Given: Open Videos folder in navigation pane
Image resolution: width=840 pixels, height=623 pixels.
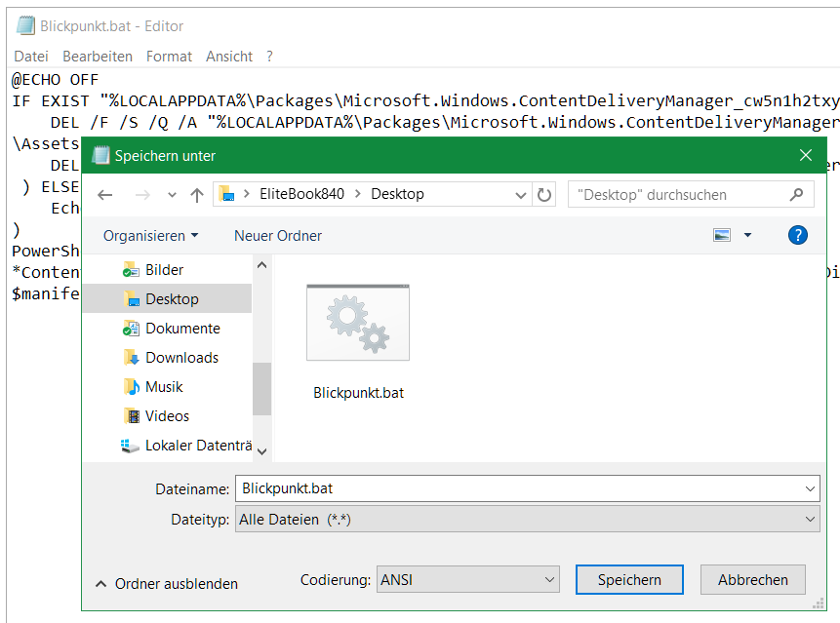Looking at the screenshot, I should [167, 416].
